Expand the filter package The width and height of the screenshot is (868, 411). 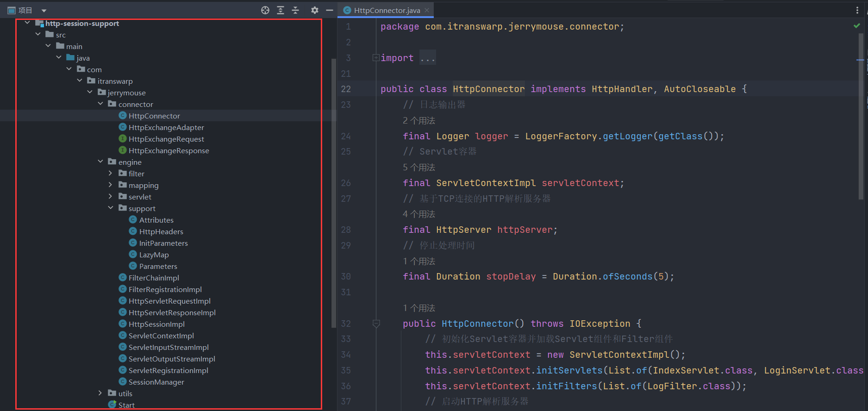[111, 173]
